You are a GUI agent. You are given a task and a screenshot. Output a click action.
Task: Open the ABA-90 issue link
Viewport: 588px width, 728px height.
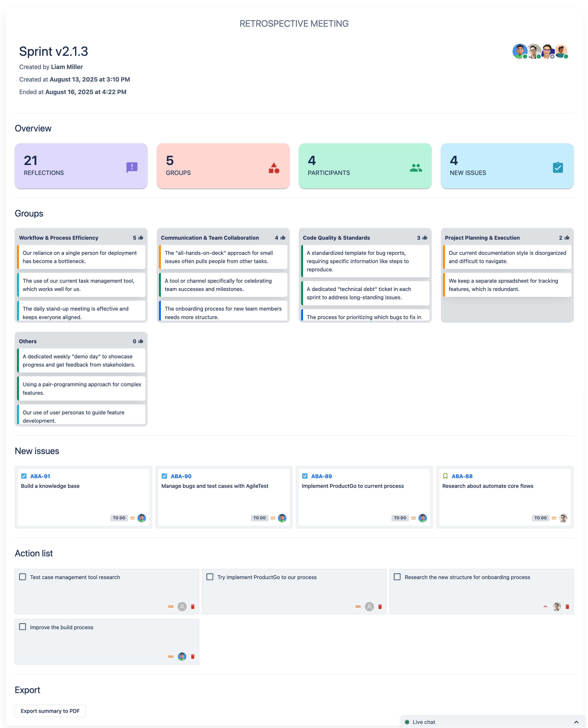point(181,476)
